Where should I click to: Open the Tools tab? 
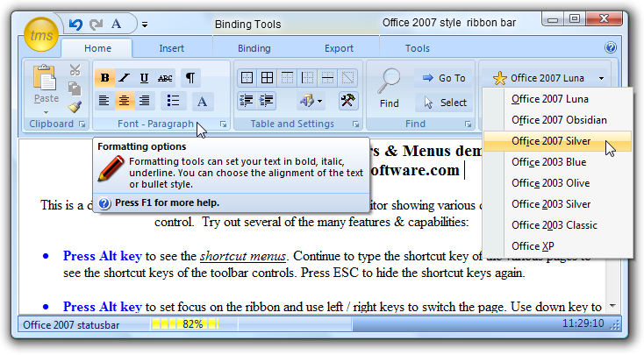(x=418, y=48)
